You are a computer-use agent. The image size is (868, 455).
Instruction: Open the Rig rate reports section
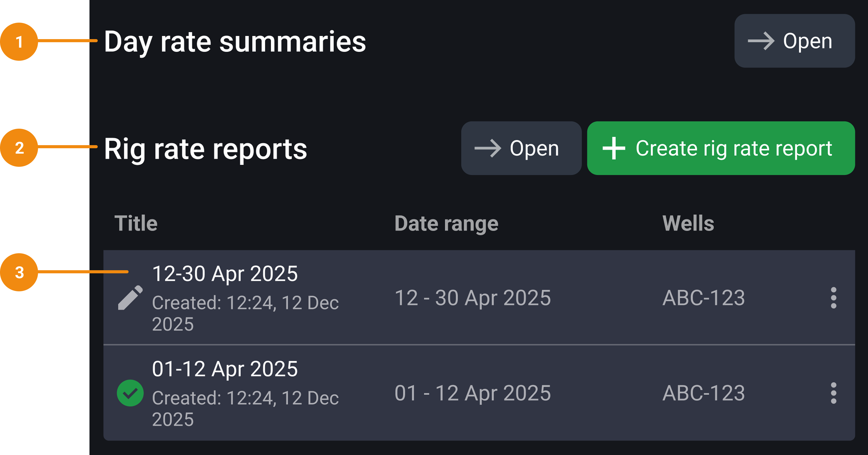tap(521, 148)
